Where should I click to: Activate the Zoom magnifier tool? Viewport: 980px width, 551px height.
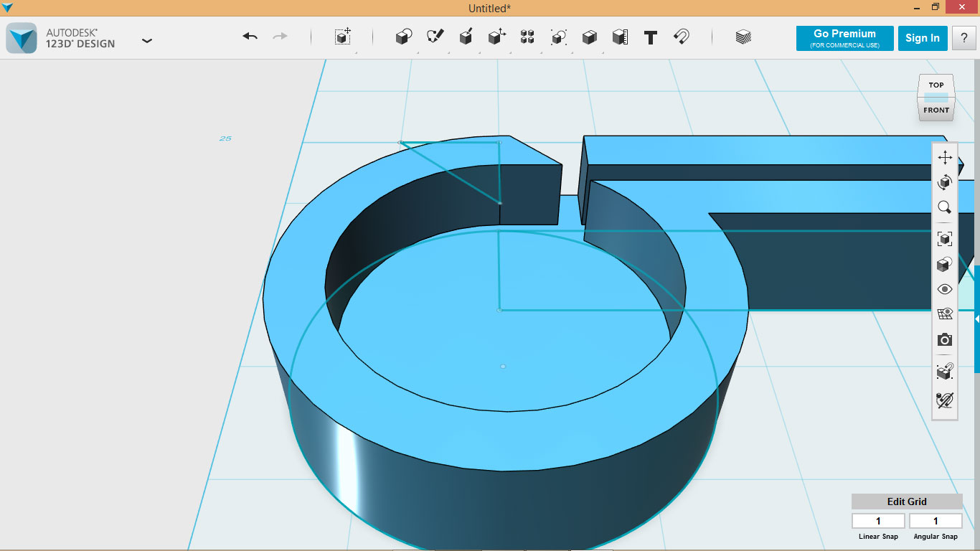[x=945, y=207]
